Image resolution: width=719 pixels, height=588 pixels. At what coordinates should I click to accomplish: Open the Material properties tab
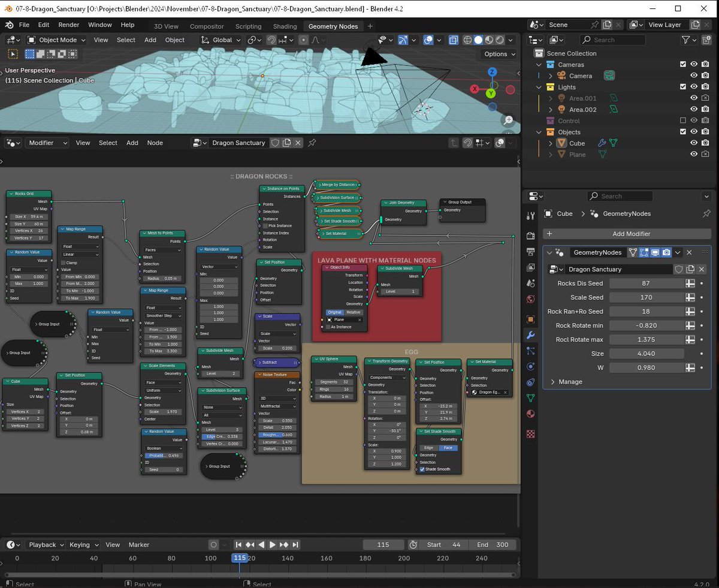tap(530, 414)
